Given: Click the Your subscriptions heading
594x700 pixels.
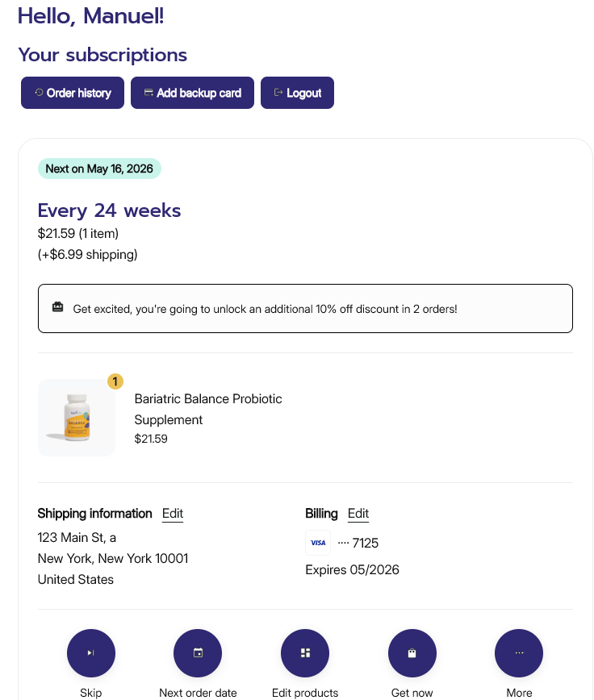Looking at the screenshot, I should coord(102,55).
